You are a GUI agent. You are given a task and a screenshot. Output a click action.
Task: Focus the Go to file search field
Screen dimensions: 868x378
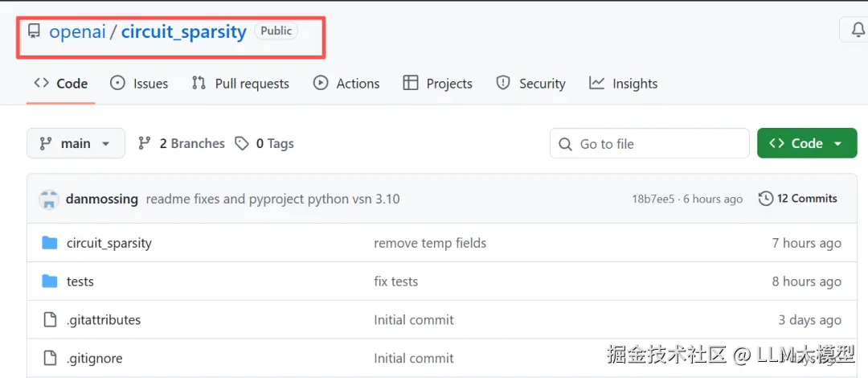click(x=649, y=143)
